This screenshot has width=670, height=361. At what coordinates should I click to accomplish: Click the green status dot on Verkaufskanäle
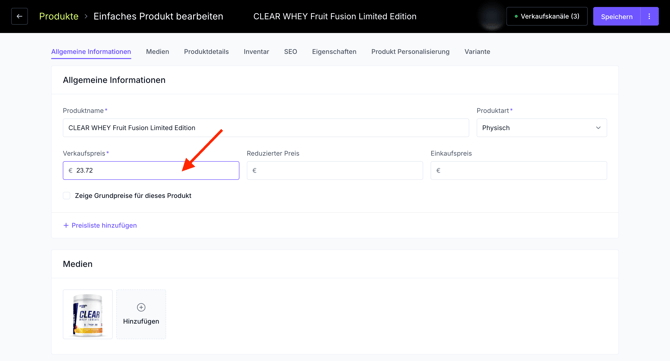tap(516, 17)
